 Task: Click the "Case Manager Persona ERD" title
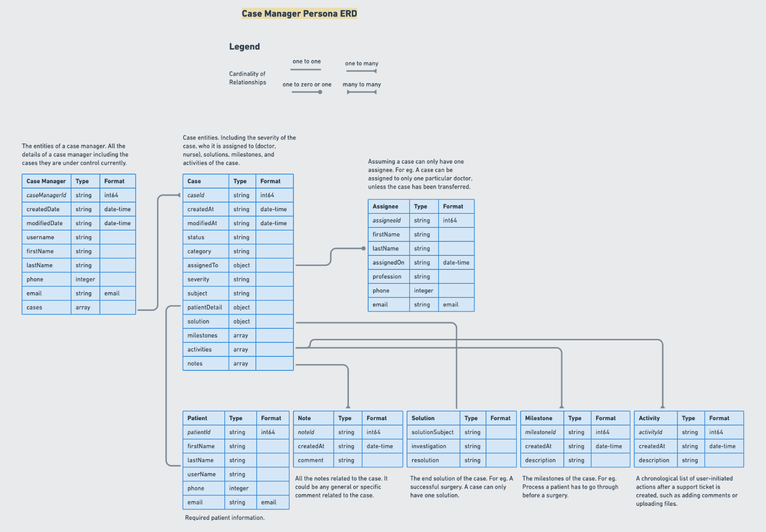pos(299,13)
